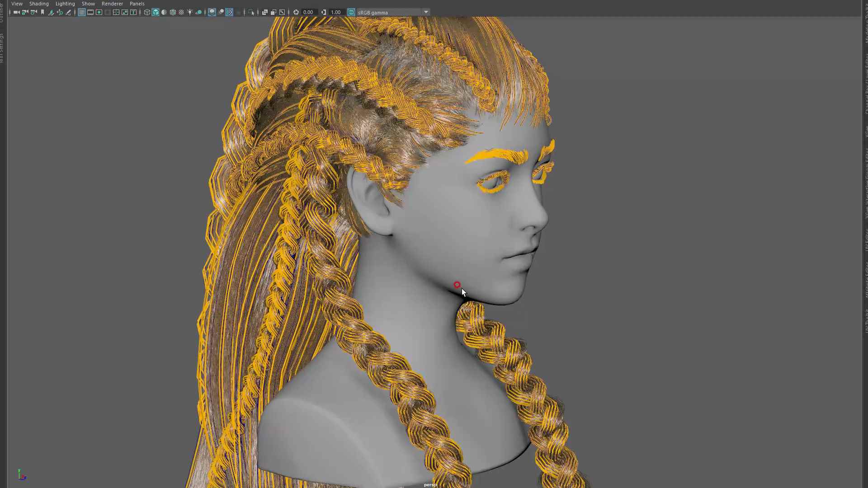Open the Shading menu
The image size is (868, 488).
[x=39, y=4]
